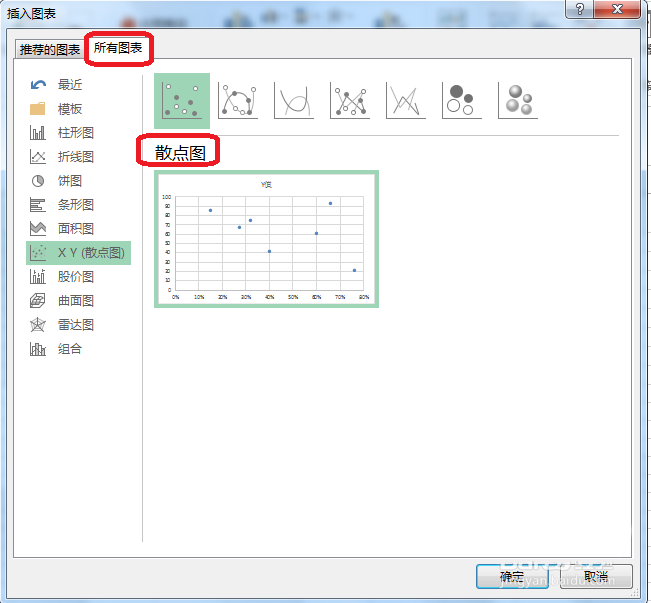651x603 pixels.
Task: Click the help question mark button
Action: click(579, 9)
